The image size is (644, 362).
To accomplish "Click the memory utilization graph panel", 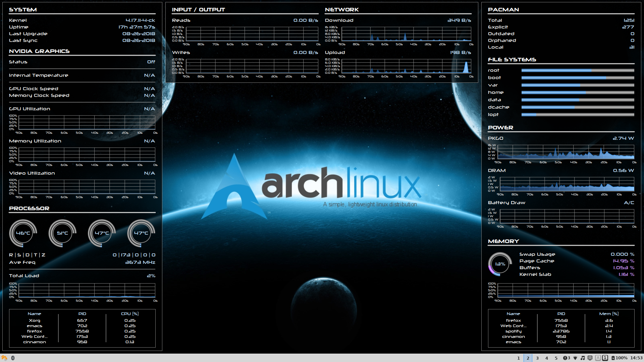I will coord(82,155).
